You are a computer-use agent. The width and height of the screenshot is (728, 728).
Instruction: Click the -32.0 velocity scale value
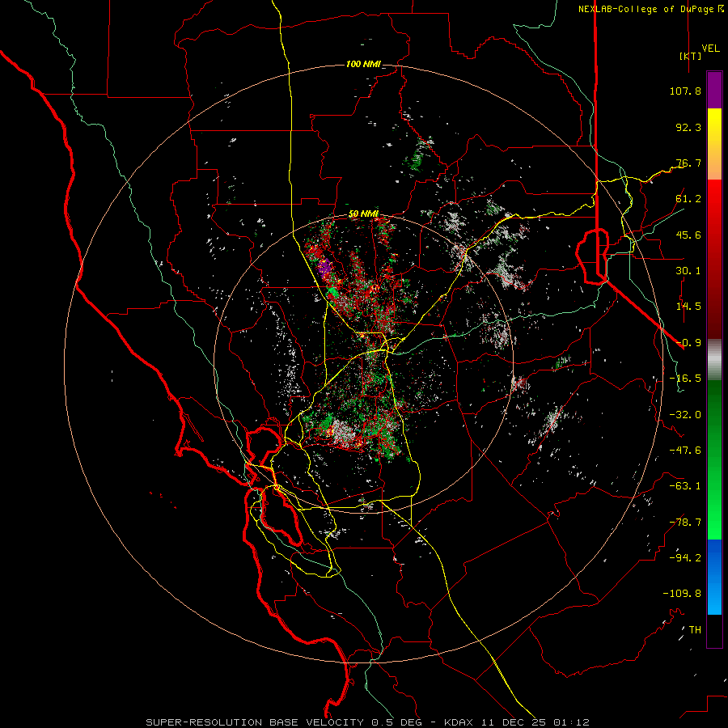(685, 415)
